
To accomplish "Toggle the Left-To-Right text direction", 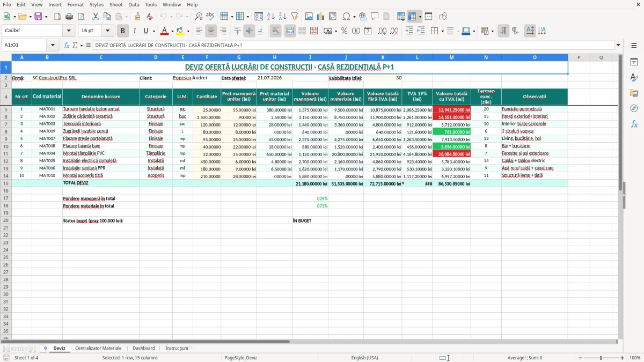I will click(x=503, y=31).
